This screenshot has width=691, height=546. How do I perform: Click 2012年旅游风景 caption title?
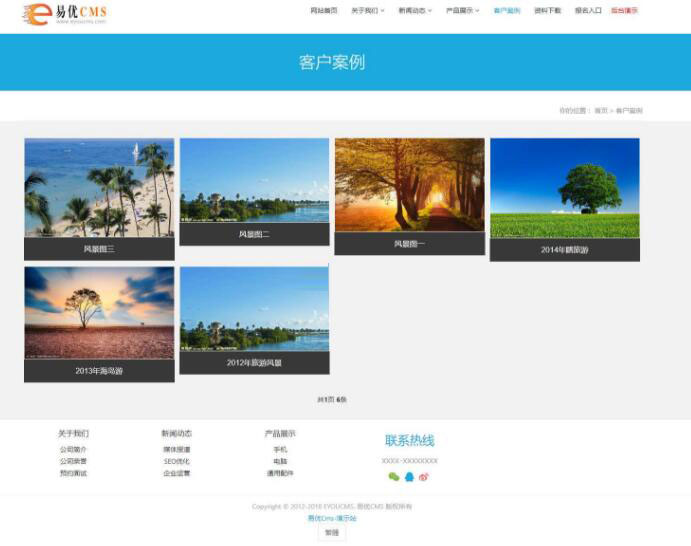254,363
